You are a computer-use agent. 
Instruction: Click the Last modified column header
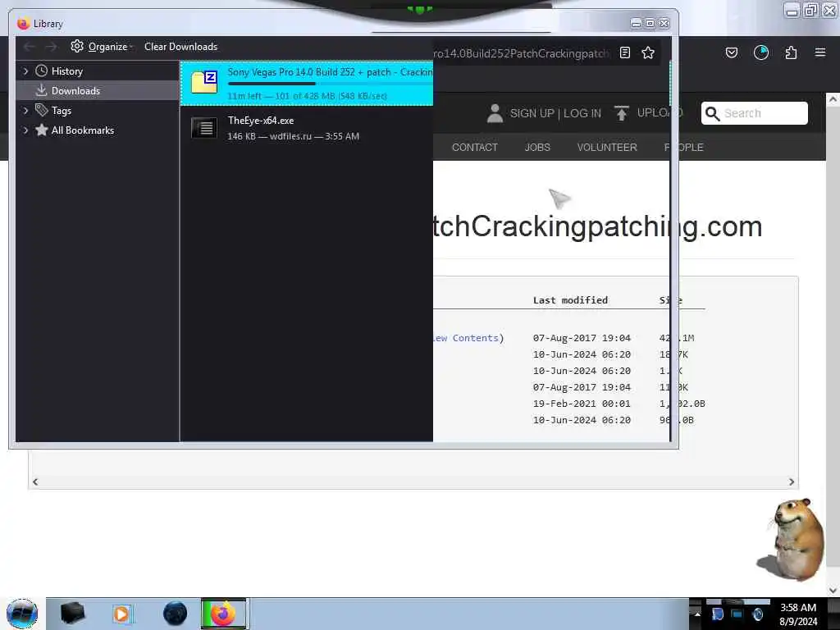pos(570,300)
